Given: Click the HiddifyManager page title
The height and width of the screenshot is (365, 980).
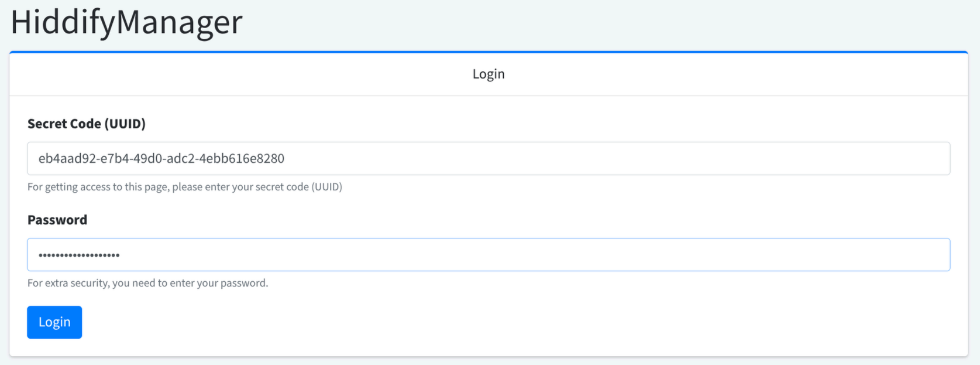Looking at the screenshot, I should 125,23.
